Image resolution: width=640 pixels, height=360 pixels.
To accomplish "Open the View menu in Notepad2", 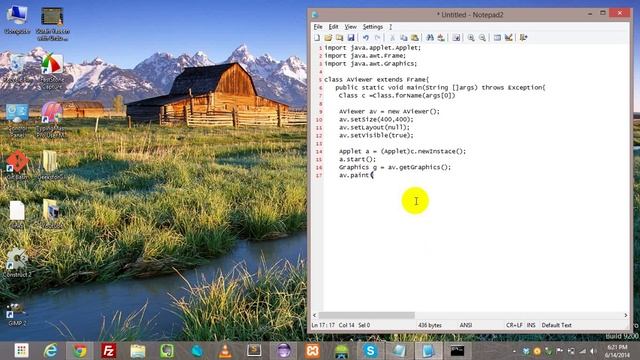I will [x=350, y=27].
